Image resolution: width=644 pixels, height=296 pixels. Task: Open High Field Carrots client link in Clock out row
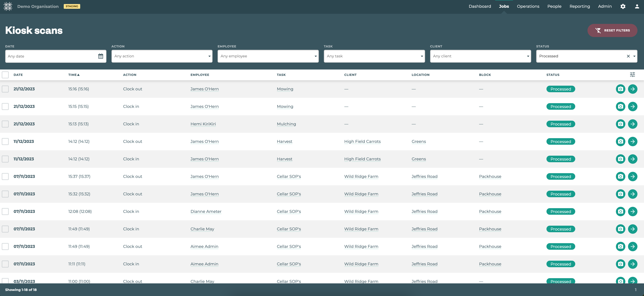point(362,142)
